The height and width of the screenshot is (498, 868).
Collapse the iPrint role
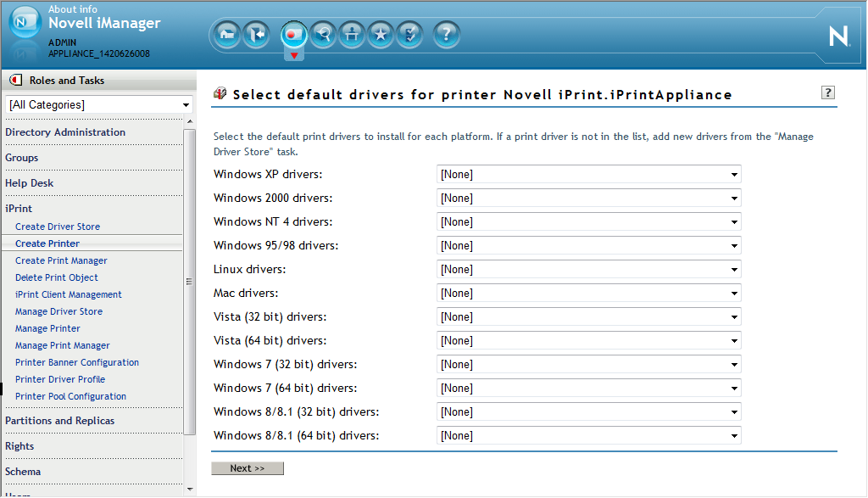19,209
